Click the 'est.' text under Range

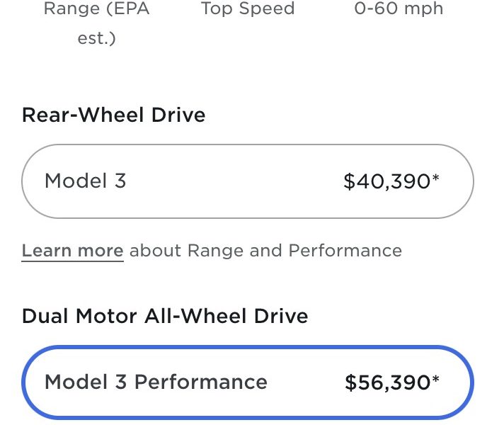(96, 38)
